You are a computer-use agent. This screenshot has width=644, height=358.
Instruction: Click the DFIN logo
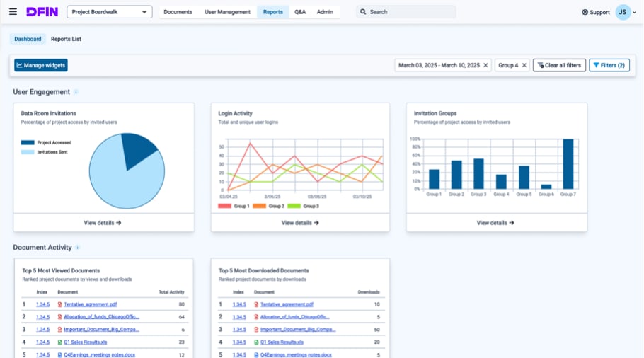(x=42, y=12)
